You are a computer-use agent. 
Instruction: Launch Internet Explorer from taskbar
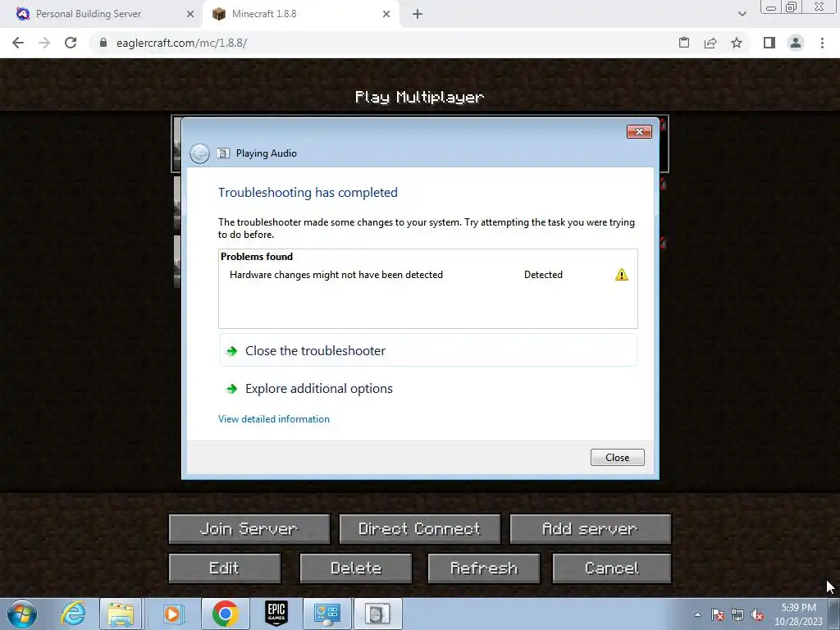[73, 614]
